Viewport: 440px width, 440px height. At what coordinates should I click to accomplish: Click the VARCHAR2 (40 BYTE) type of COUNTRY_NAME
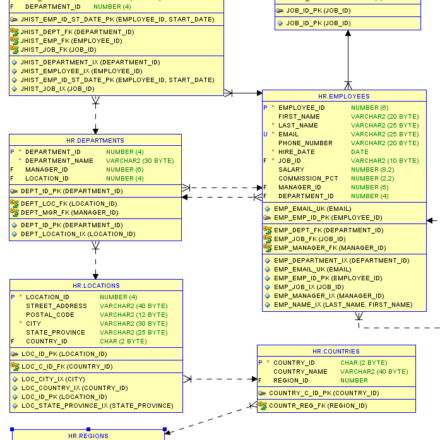(374, 372)
